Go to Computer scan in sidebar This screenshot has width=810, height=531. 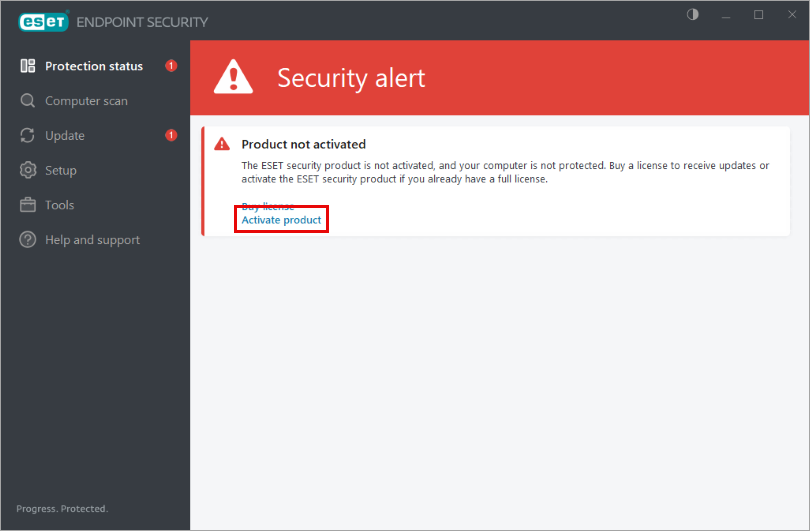click(86, 101)
